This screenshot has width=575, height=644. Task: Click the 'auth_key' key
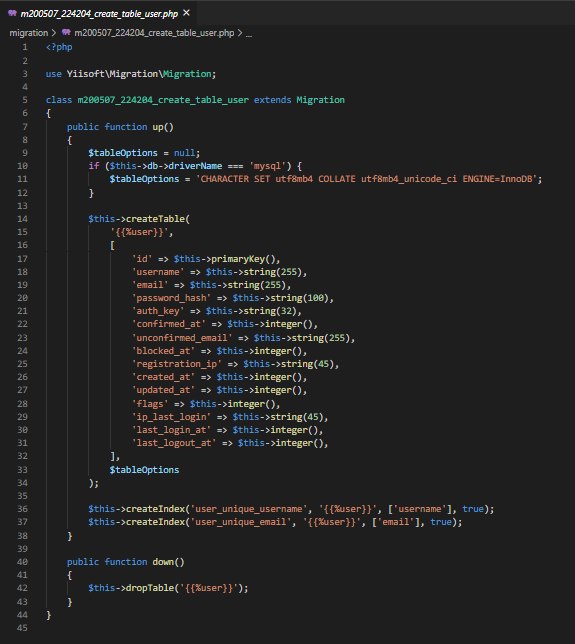[x=158, y=311]
